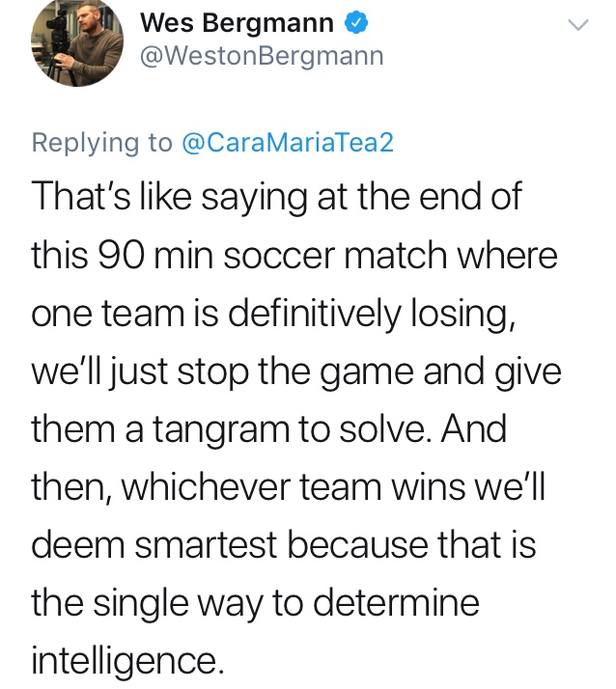Viewport: 616px width, 689px height.
Task: Open the tweet options chevron menu
Action: (578, 25)
